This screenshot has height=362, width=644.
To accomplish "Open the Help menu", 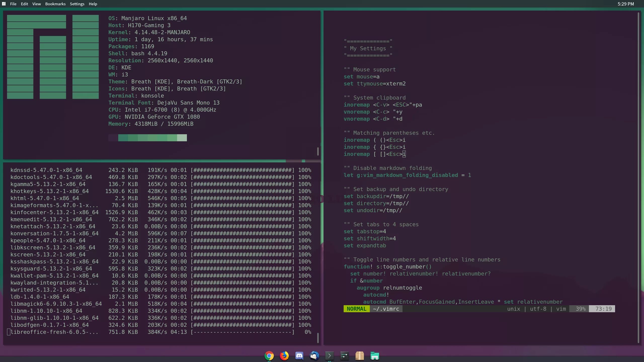I will tap(93, 4).
